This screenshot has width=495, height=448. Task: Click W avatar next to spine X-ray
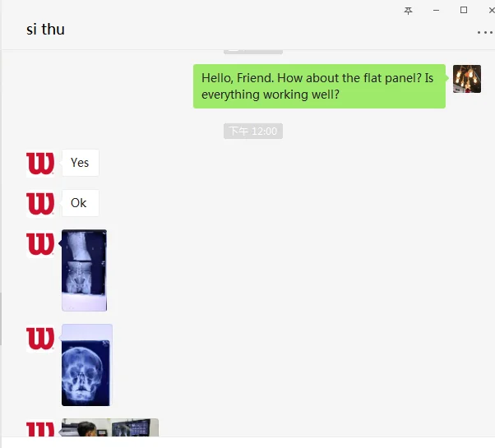coord(40,244)
